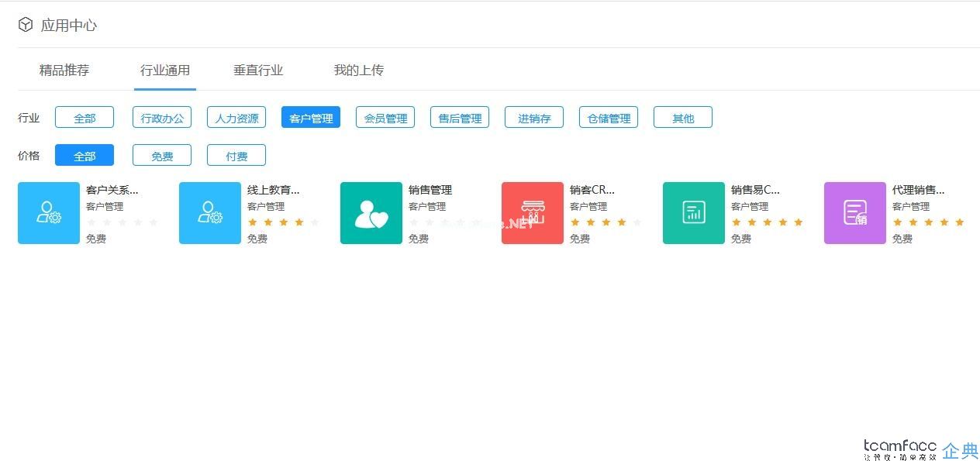Switch to the 精品推荐 tab
Viewport: 980px width, 461px height.
(x=64, y=69)
